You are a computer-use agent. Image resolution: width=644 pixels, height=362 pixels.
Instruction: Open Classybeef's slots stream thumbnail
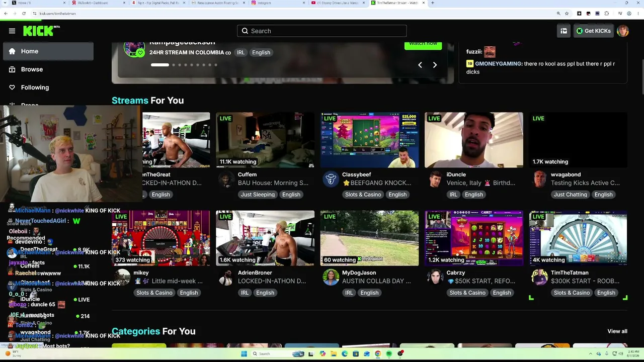pyautogui.click(x=370, y=140)
